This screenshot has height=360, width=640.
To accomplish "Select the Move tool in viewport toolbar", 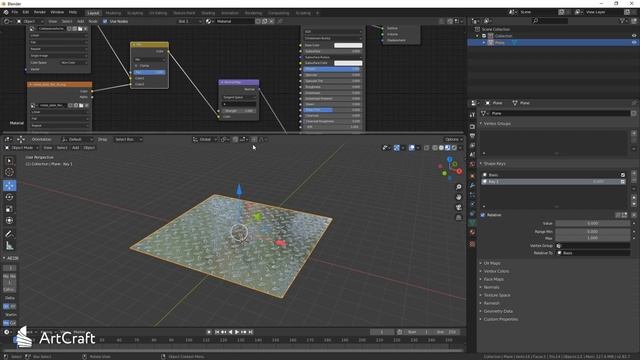I will [9, 185].
